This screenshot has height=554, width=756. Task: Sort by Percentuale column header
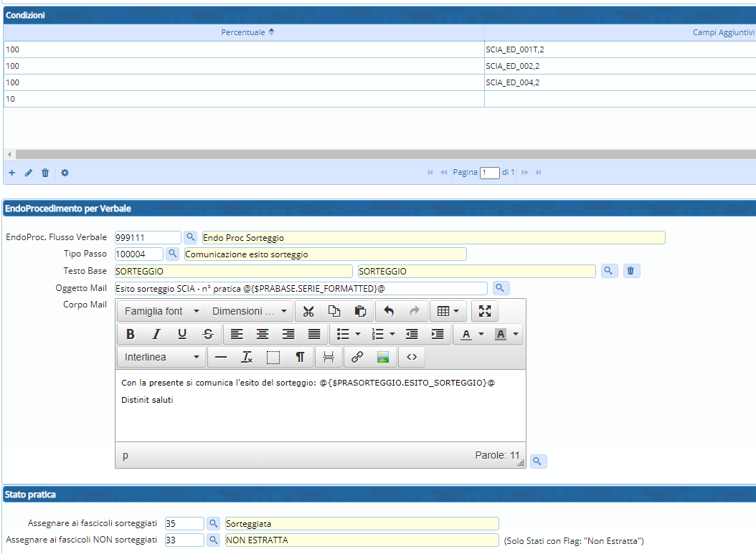coord(243,32)
